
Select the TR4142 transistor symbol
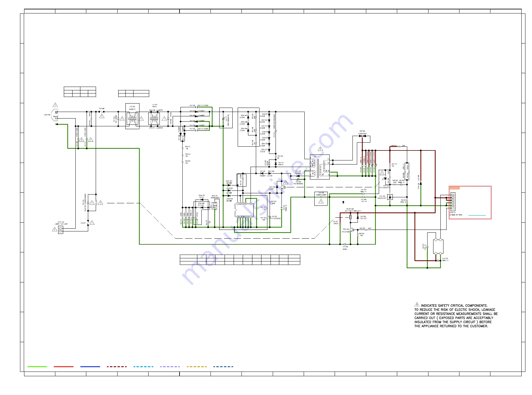[x=352, y=230]
